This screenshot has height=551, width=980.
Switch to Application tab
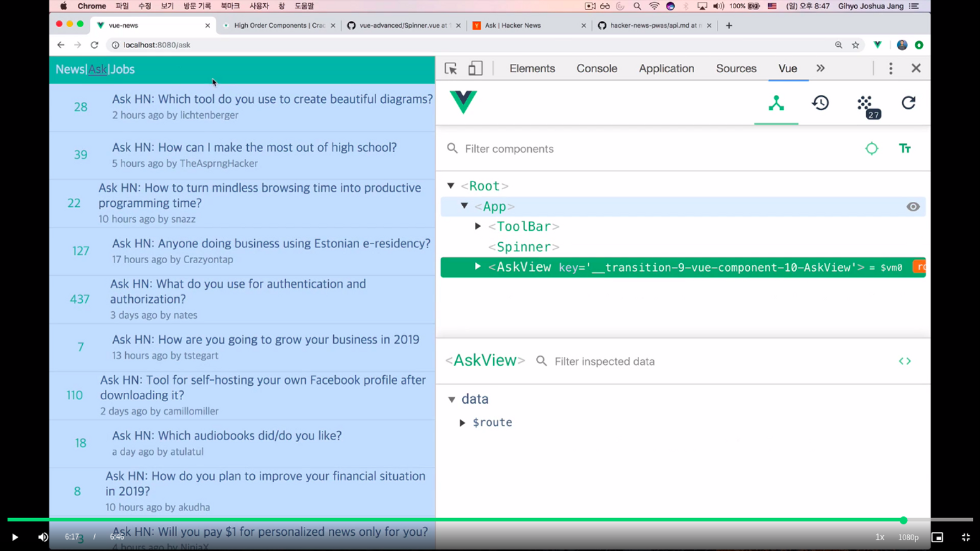[x=666, y=68]
